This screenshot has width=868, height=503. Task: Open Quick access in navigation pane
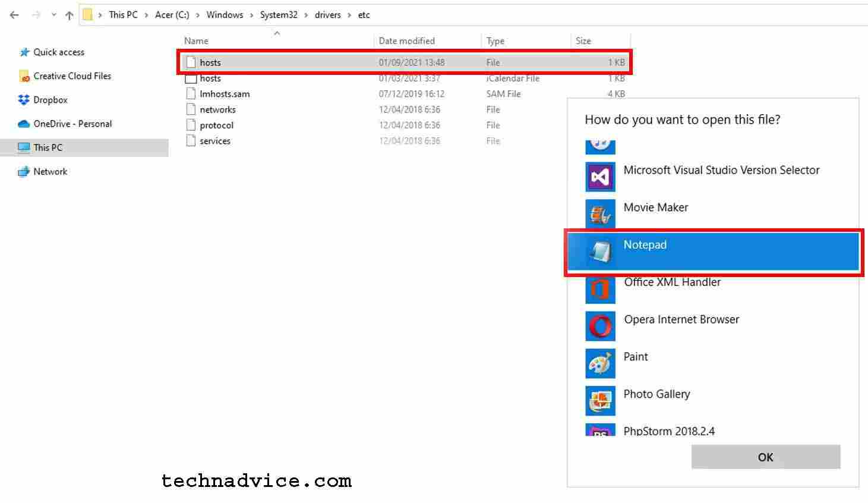point(59,52)
